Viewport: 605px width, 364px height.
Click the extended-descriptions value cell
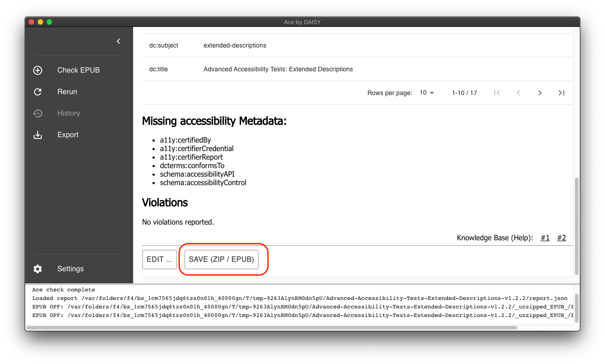pyautogui.click(x=235, y=46)
